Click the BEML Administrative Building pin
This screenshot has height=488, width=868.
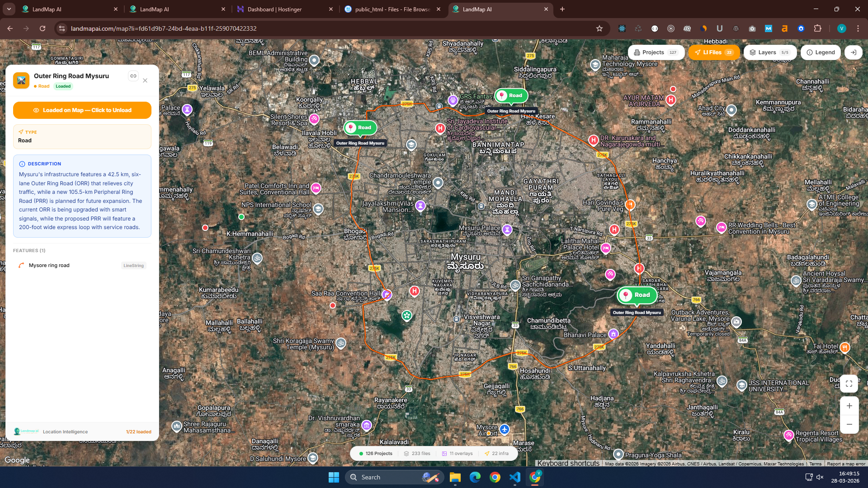tap(314, 60)
